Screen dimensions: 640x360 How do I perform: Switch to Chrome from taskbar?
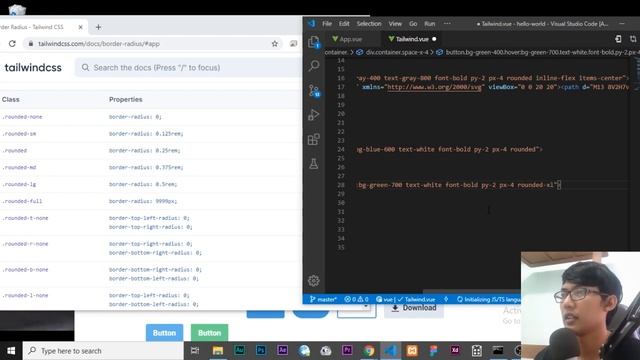point(369,351)
